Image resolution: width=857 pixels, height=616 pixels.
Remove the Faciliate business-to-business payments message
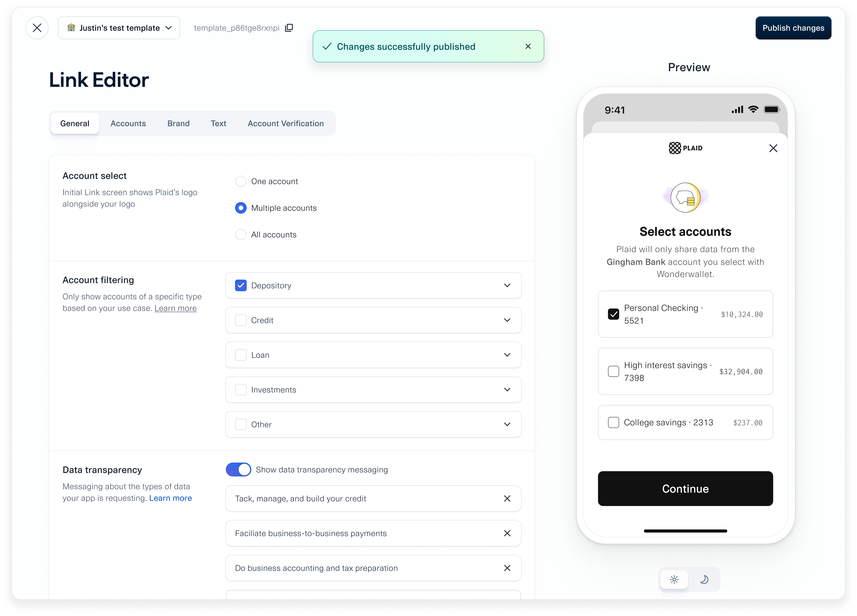pos(507,533)
